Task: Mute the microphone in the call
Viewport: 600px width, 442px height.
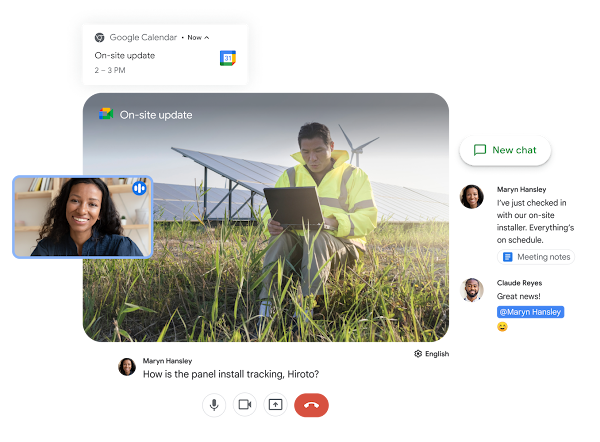Action: 213,404
